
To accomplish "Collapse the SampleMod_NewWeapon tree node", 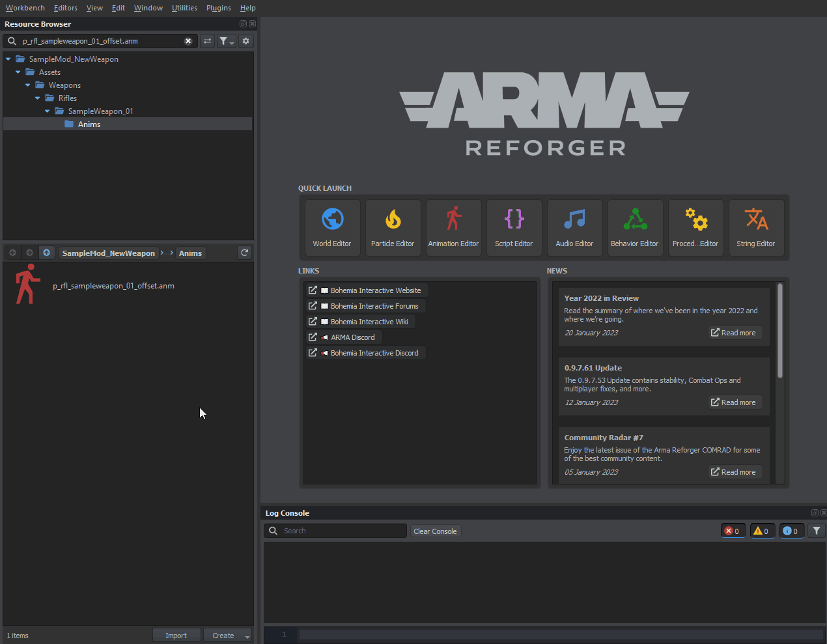I will (8, 59).
